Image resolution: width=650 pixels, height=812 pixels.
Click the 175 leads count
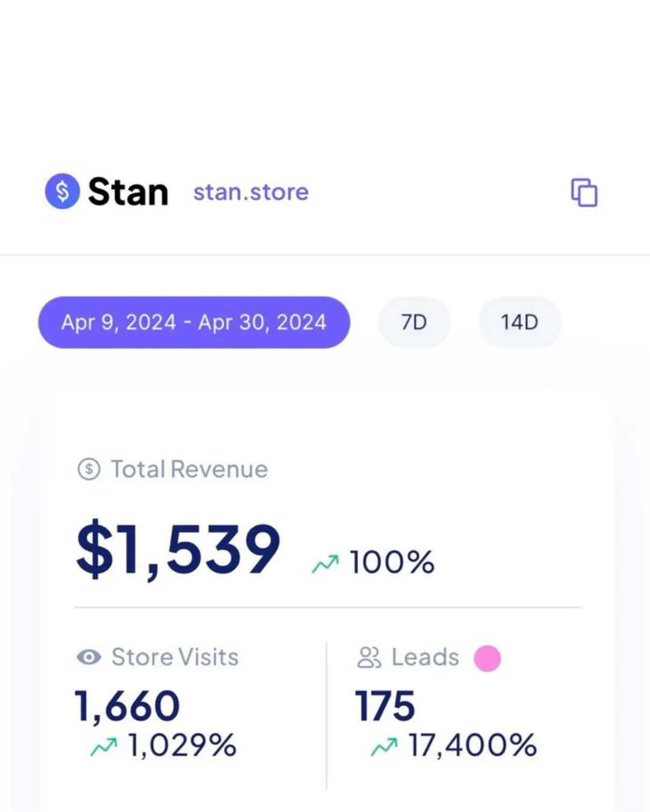[x=385, y=706]
